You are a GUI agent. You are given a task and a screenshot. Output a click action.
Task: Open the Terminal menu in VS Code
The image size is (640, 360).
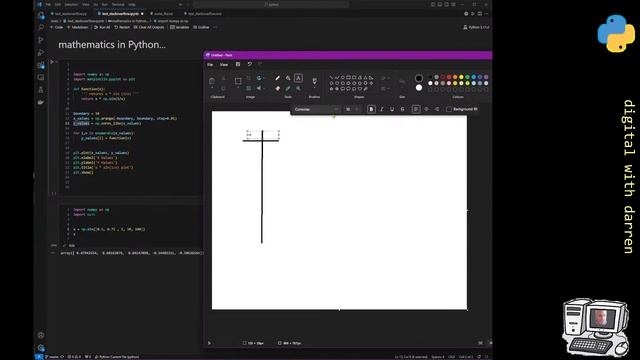pos(118,4)
